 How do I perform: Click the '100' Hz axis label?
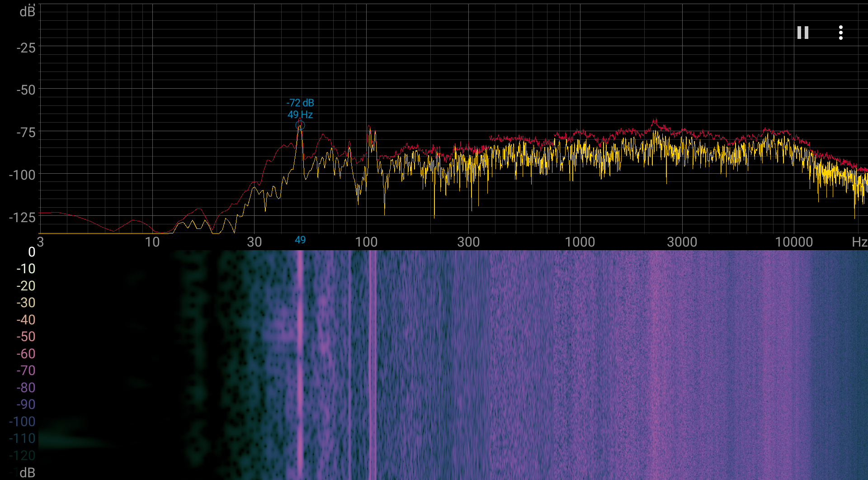[x=366, y=242]
